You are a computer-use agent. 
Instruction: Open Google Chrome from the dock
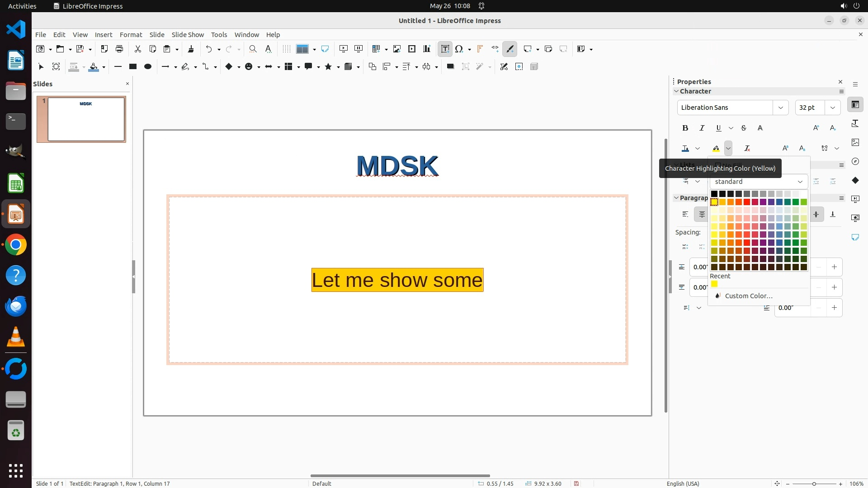(16, 245)
